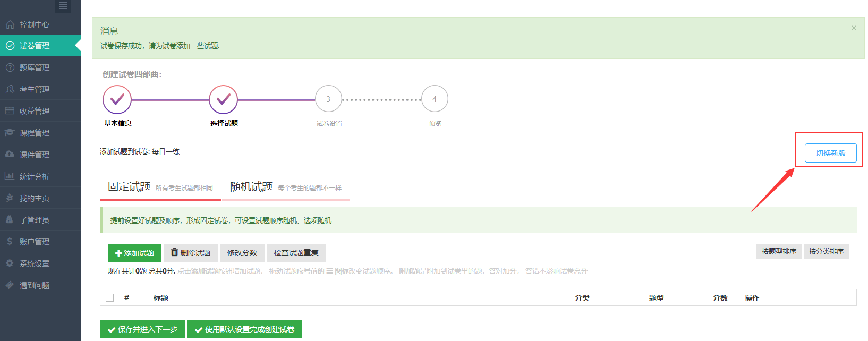Click the 系统设置 gear icon
The height and width of the screenshot is (341, 868).
coord(10,263)
